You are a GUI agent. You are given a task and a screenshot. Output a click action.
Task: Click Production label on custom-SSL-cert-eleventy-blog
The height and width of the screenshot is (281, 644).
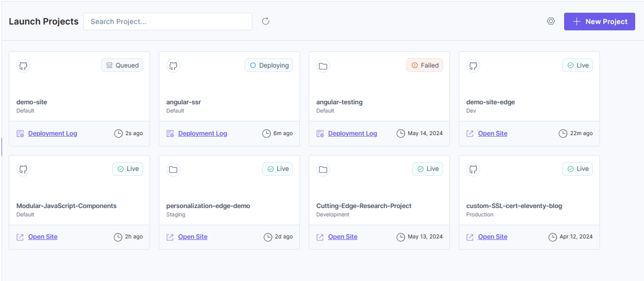pyautogui.click(x=480, y=215)
